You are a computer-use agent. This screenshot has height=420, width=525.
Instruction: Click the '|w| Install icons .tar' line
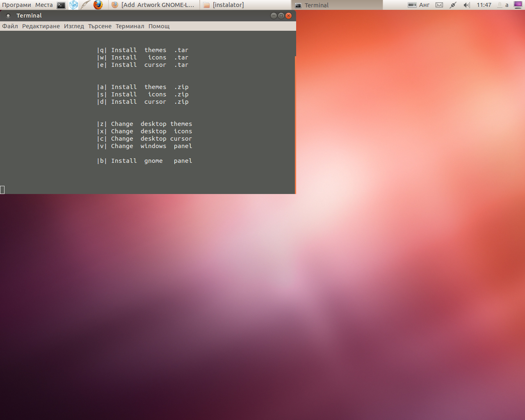coord(143,57)
